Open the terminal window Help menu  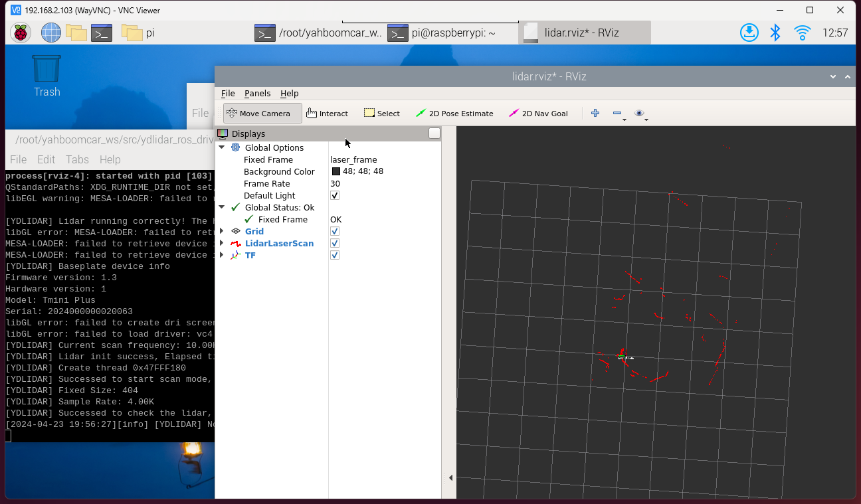[110, 159]
